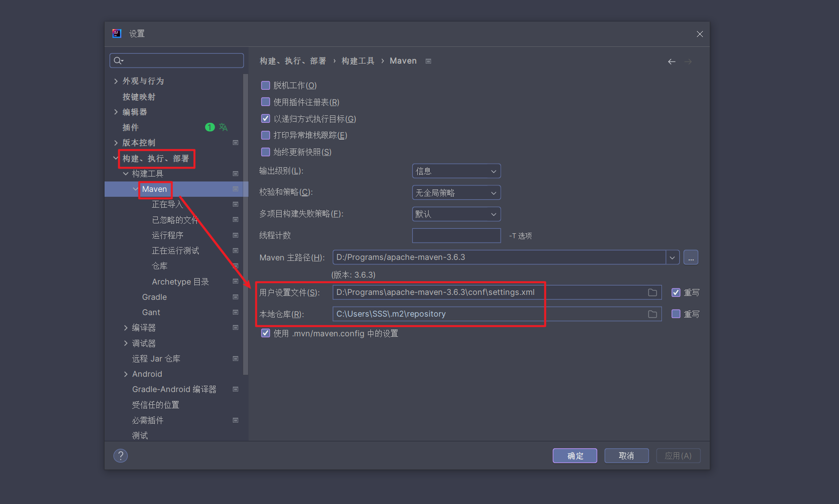The height and width of the screenshot is (504, 839).
Task: Browse folder icon for 本地仓库 field
Action: point(652,314)
